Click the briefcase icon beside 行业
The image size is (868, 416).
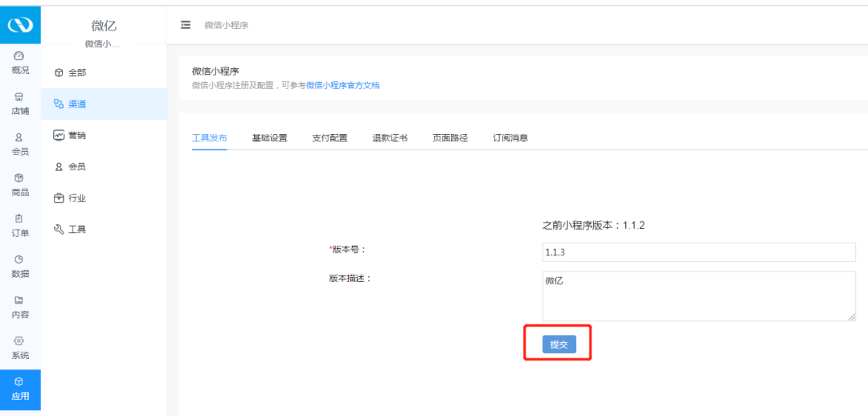(59, 198)
